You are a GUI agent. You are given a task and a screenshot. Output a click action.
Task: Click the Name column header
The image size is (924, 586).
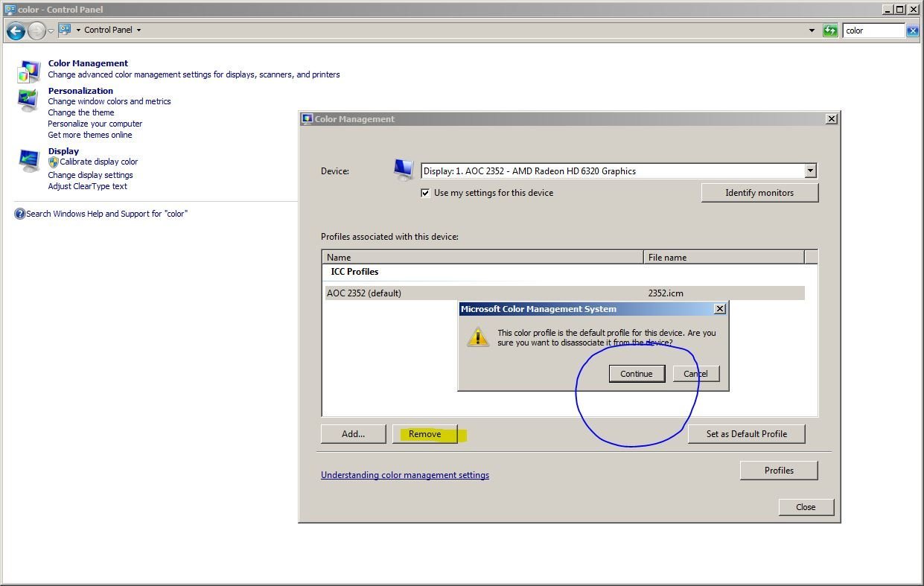tap(483, 257)
